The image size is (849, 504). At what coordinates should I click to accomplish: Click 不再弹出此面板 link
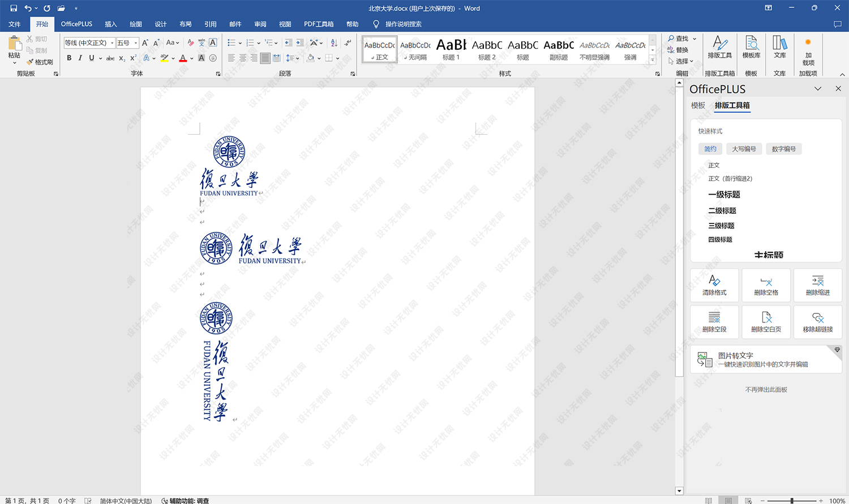click(x=766, y=390)
